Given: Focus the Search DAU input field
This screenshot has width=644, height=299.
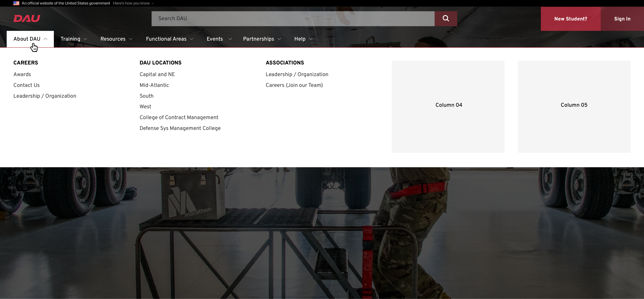Looking at the screenshot, I should [x=293, y=19].
